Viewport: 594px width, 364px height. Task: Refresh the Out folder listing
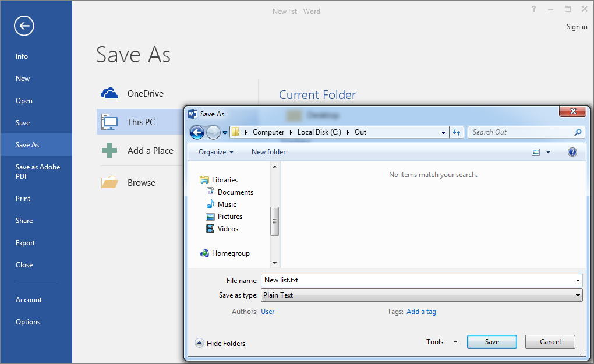(x=457, y=132)
